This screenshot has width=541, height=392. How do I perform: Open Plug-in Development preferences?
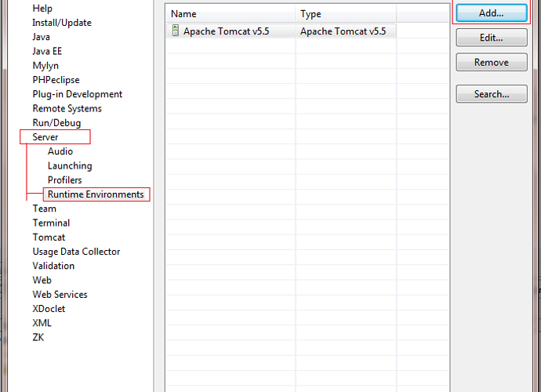tap(78, 94)
